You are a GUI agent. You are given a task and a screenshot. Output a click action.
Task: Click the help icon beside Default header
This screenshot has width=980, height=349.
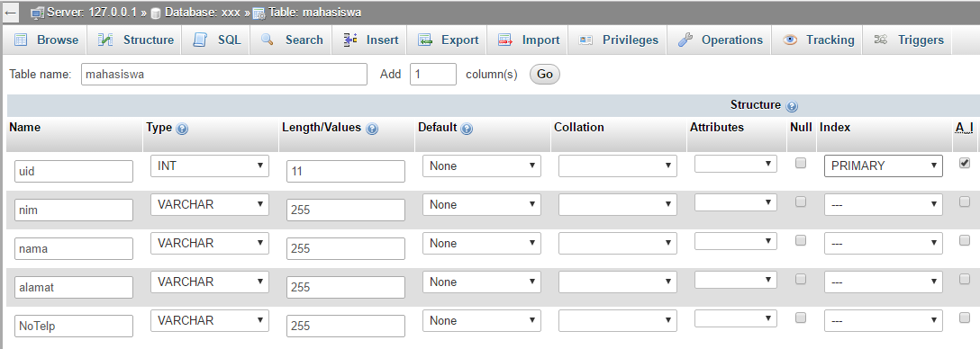coord(467,130)
